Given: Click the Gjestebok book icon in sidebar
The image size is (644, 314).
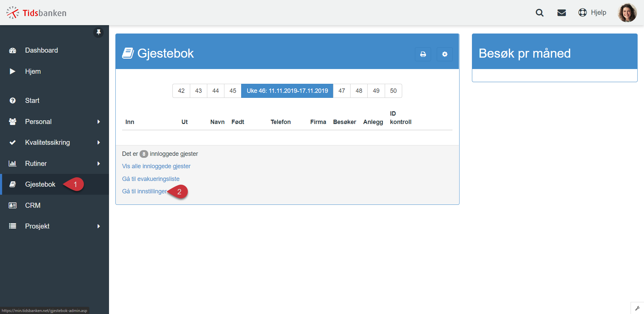Looking at the screenshot, I should pyautogui.click(x=12, y=184).
